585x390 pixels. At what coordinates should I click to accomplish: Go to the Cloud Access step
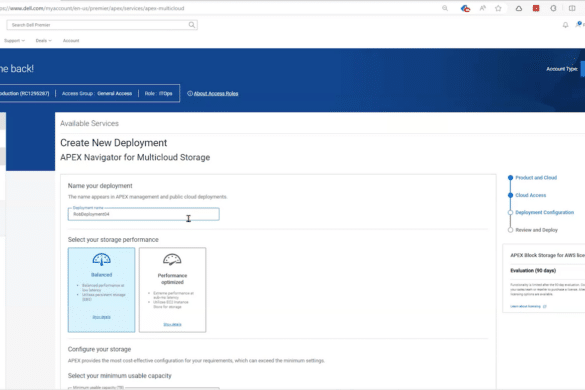[531, 195]
